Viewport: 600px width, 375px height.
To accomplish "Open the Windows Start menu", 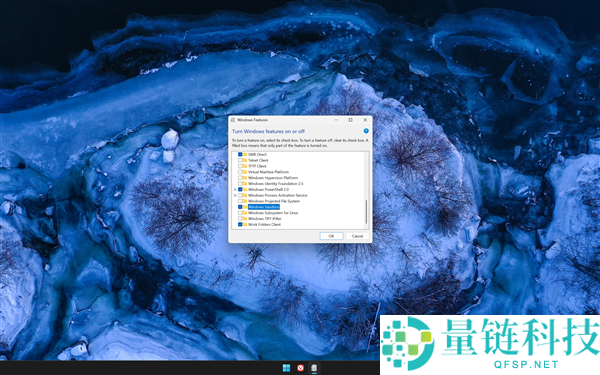I will pos(286,368).
